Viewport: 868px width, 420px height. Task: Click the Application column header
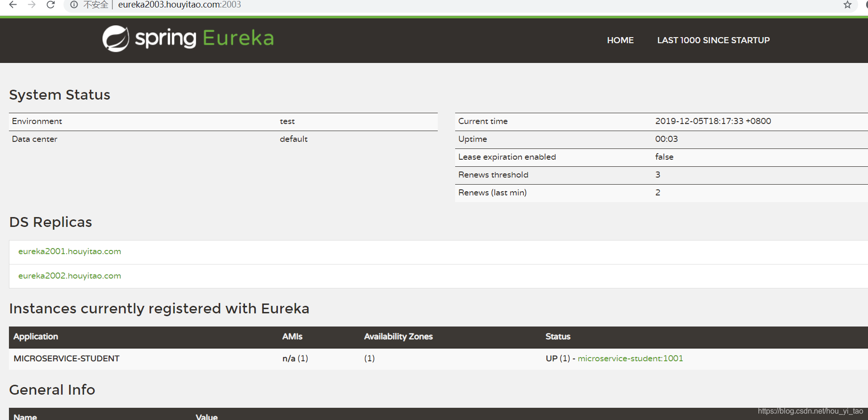click(x=36, y=337)
